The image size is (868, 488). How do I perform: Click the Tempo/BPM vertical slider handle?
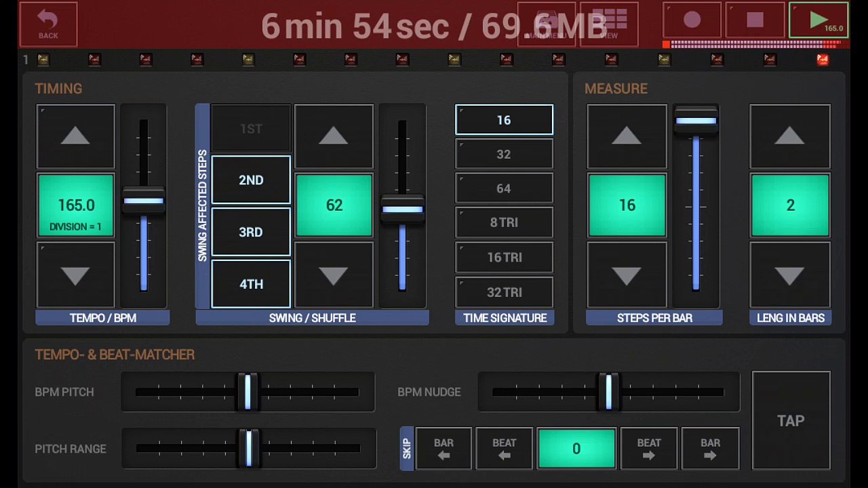(x=143, y=201)
